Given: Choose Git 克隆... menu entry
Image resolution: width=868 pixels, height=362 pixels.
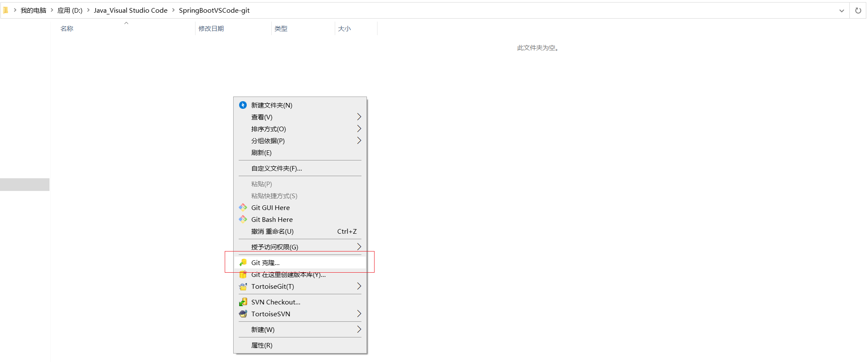Looking at the screenshot, I should pos(300,263).
